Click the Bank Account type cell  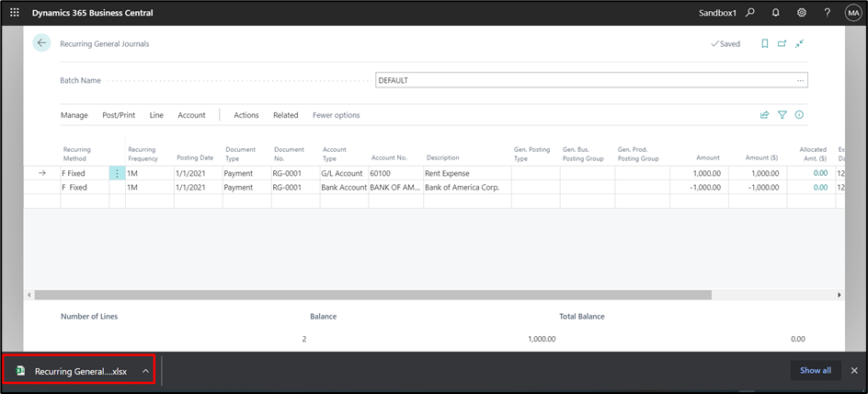point(344,187)
